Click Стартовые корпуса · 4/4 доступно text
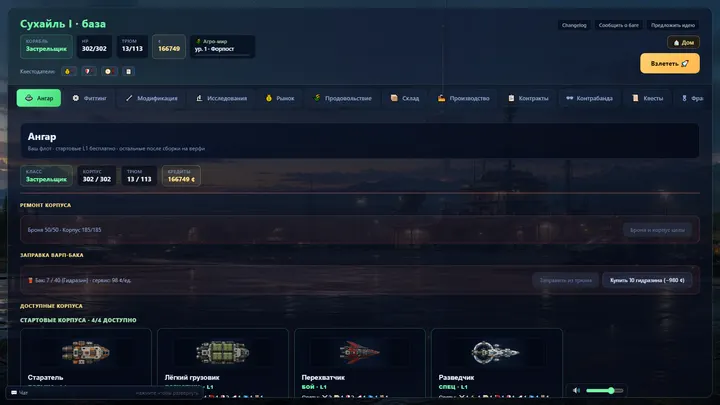 coord(78,320)
